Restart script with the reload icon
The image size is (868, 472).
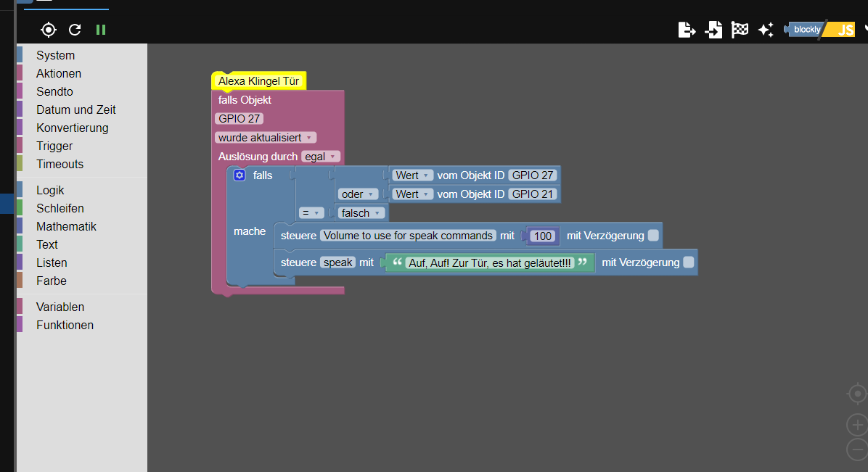pos(75,29)
